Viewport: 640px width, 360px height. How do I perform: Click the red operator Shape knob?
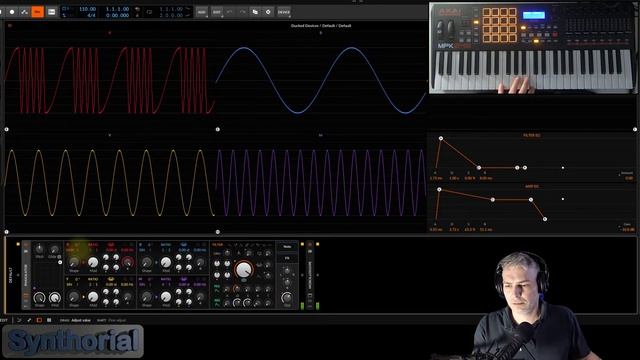pyautogui.click(x=74, y=262)
